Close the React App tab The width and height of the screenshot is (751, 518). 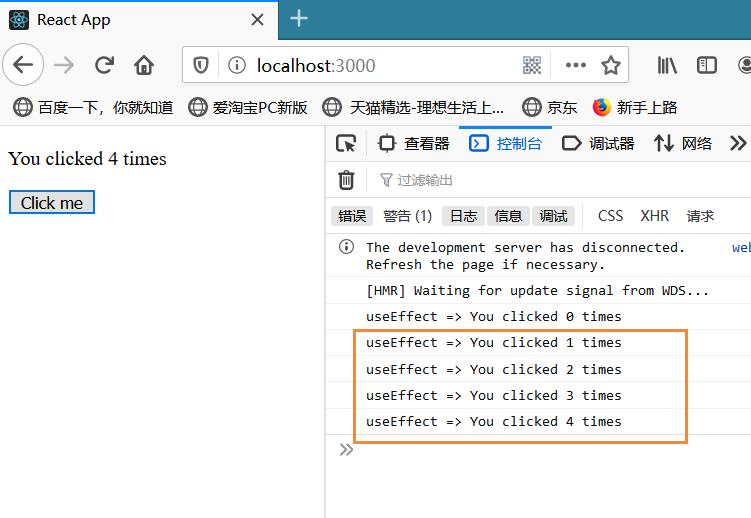[x=257, y=20]
